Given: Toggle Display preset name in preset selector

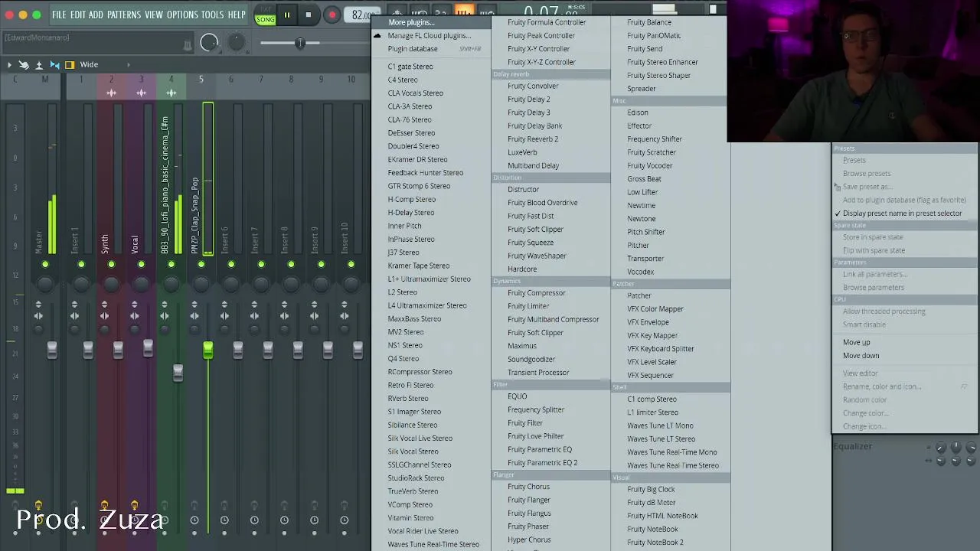Looking at the screenshot, I should click(x=902, y=214).
